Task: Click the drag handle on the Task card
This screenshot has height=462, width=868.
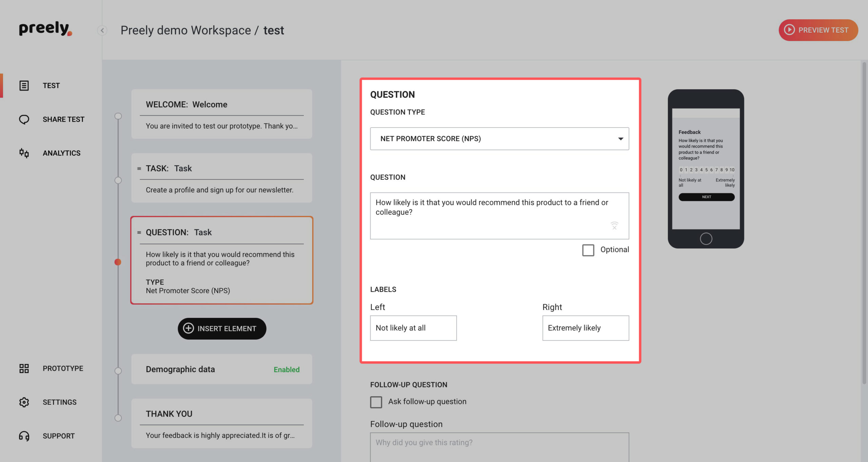Action: (x=139, y=168)
